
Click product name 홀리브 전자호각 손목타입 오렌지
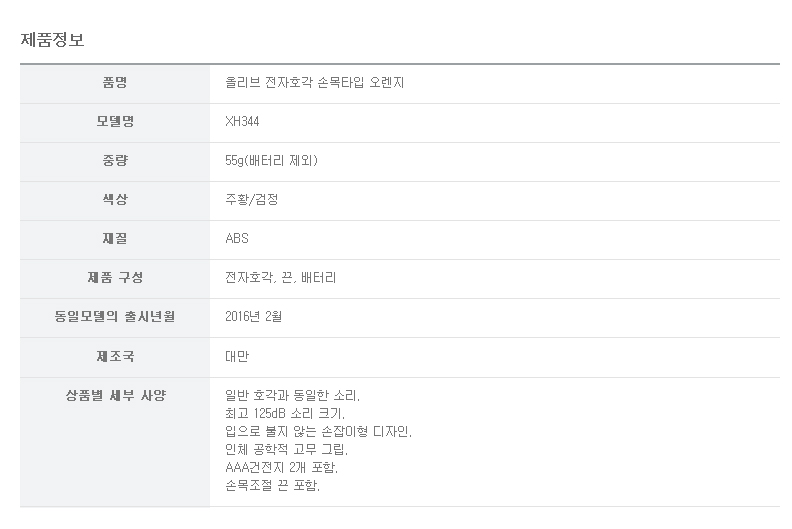click(x=314, y=83)
